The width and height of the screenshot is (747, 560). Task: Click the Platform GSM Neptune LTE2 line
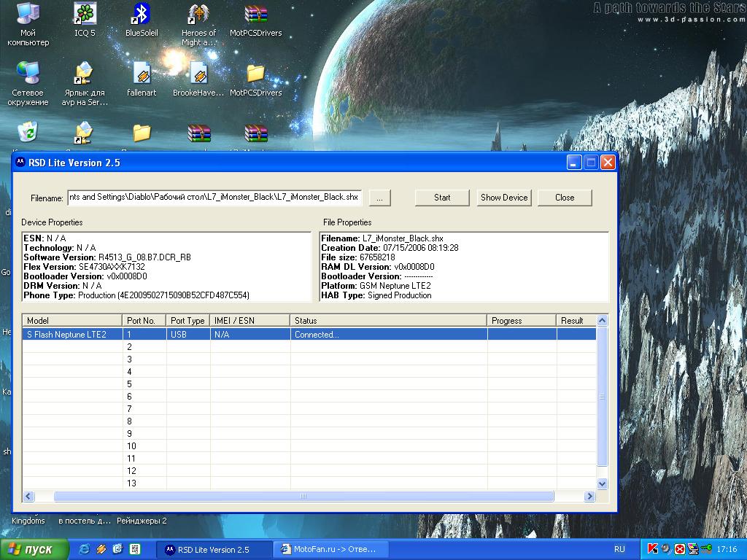(376, 286)
